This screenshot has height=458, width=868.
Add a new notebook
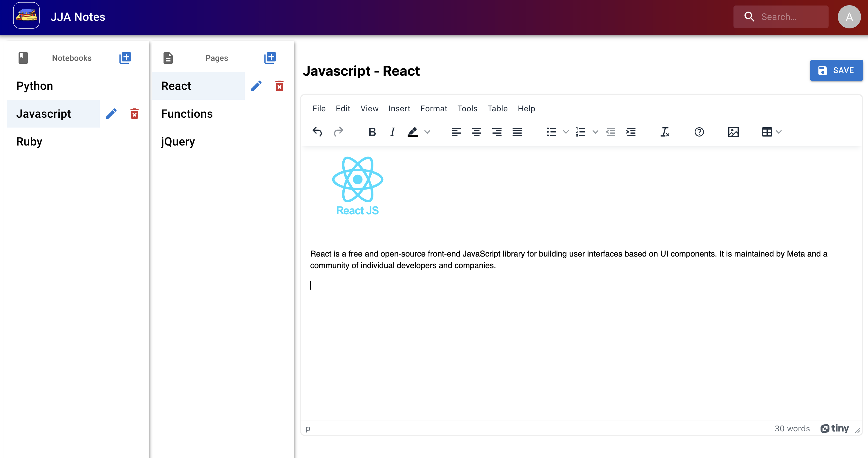point(125,58)
